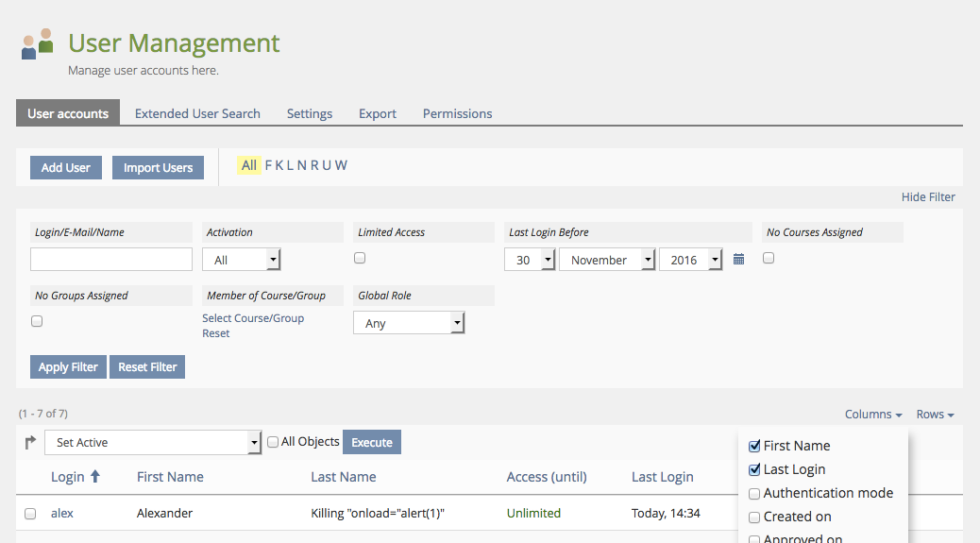Open the Permissions tab

click(x=457, y=113)
